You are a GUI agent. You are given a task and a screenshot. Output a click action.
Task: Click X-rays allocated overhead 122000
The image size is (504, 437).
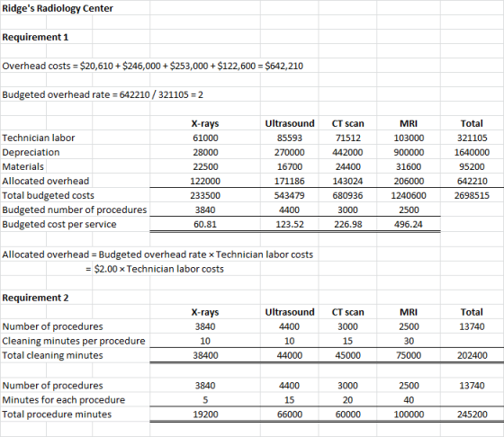click(x=205, y=182)
